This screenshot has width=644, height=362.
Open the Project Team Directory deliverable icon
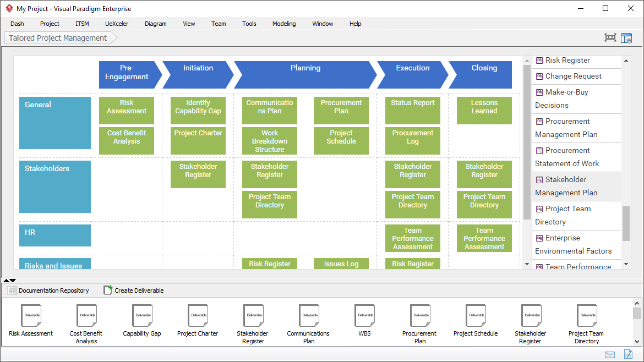tap(587, 316)
